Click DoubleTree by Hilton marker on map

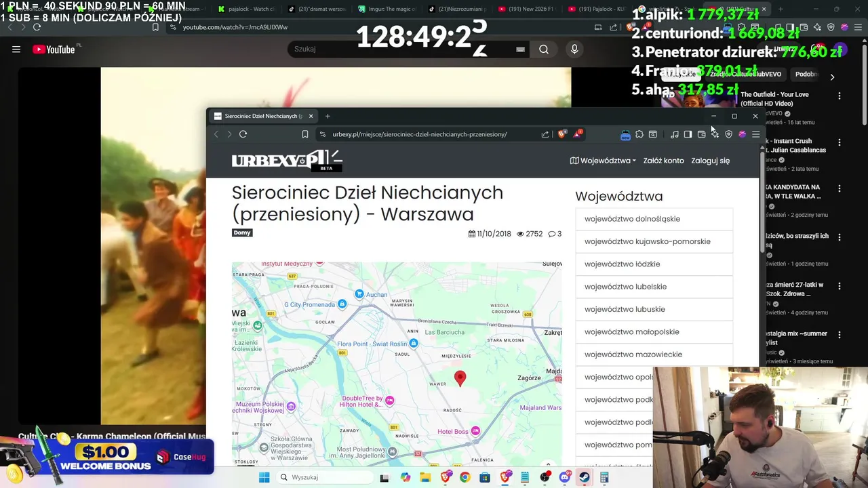point(389,401)
